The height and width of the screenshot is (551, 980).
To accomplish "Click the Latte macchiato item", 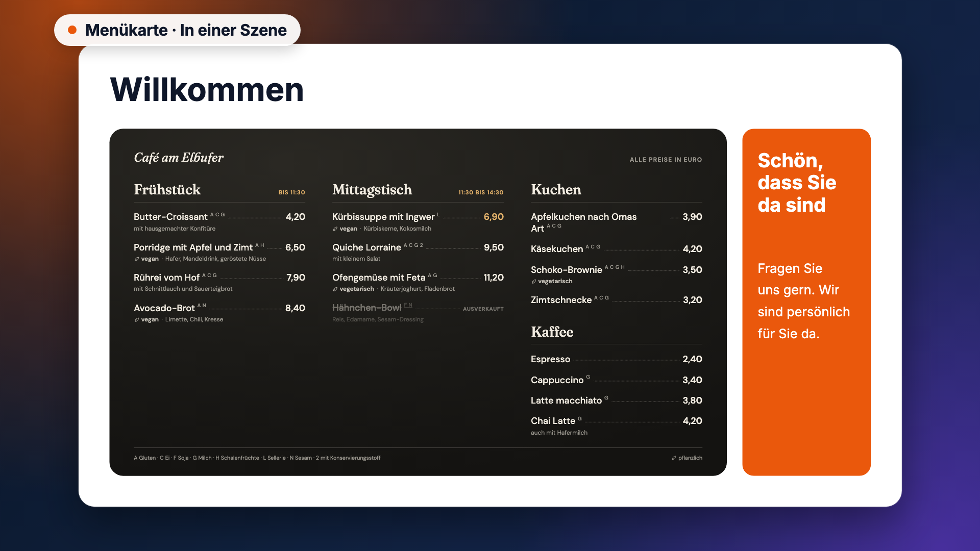I will point(566,400).
